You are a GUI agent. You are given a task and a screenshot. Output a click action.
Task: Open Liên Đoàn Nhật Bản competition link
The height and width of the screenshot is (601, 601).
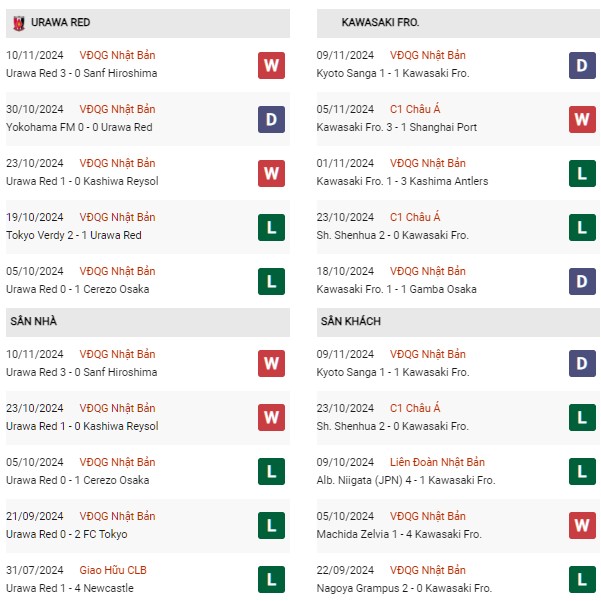click(x=437, y=462)
